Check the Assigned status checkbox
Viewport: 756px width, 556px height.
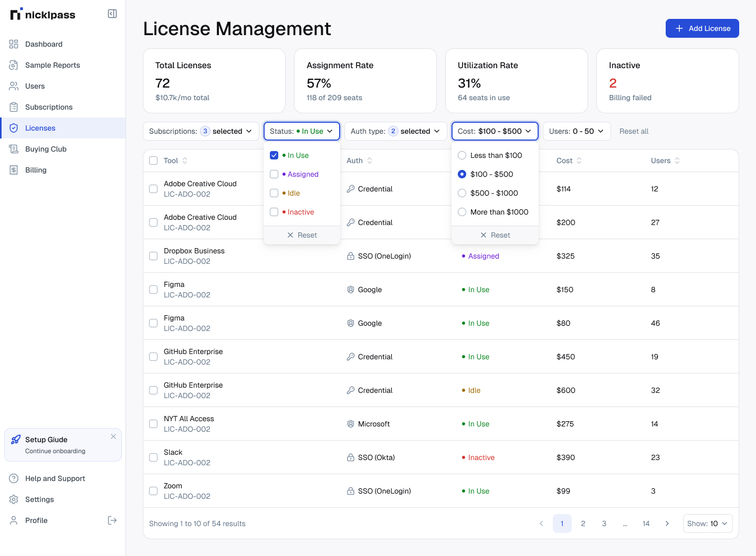(x=274, y=174)
